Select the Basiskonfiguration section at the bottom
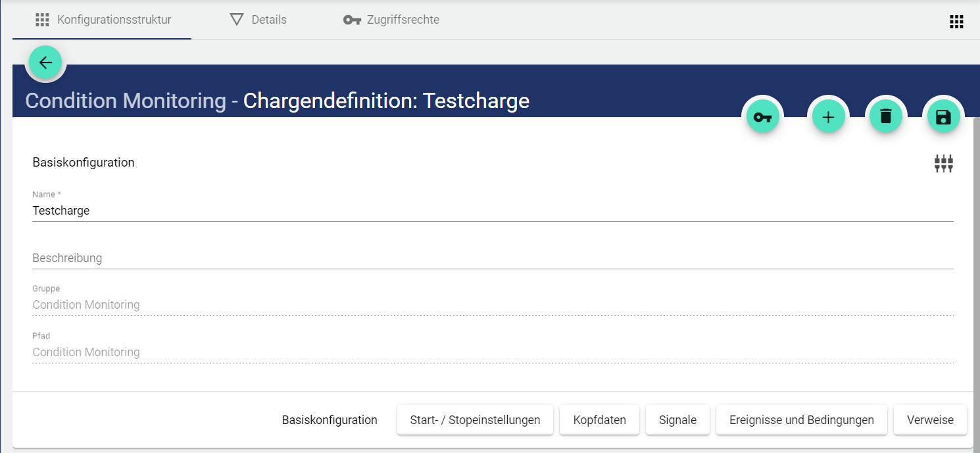Image resolution: width=980 pixels, height=453 pixels. coord(330,420)
